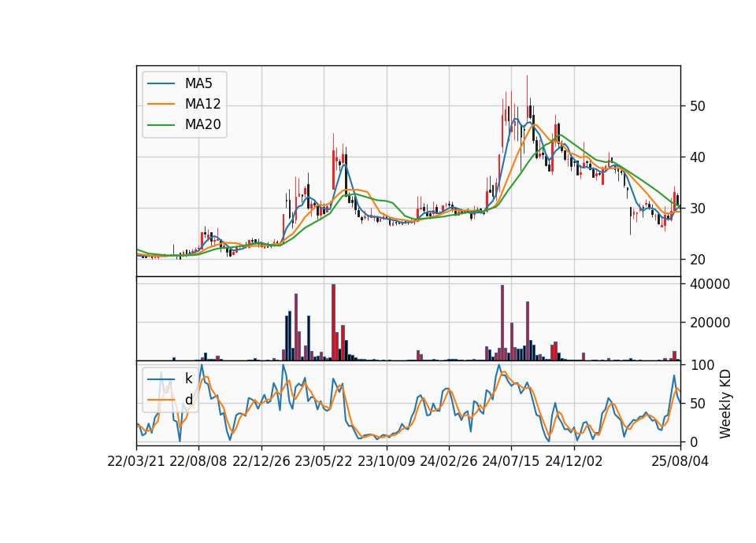Image resolution: width=756 pixels, height=543 pixels.
Task: Click the price axis value 20
Action: 697,259
